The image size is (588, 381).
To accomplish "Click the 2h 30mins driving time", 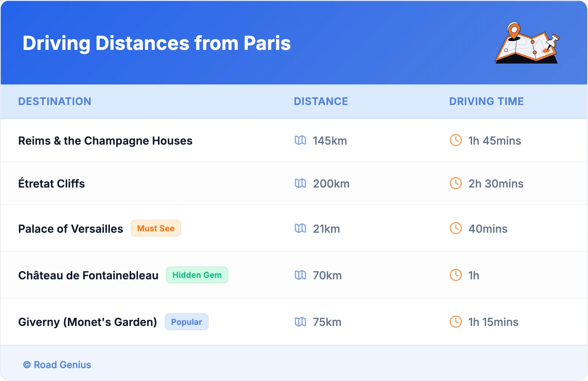I will coord(496,184).
